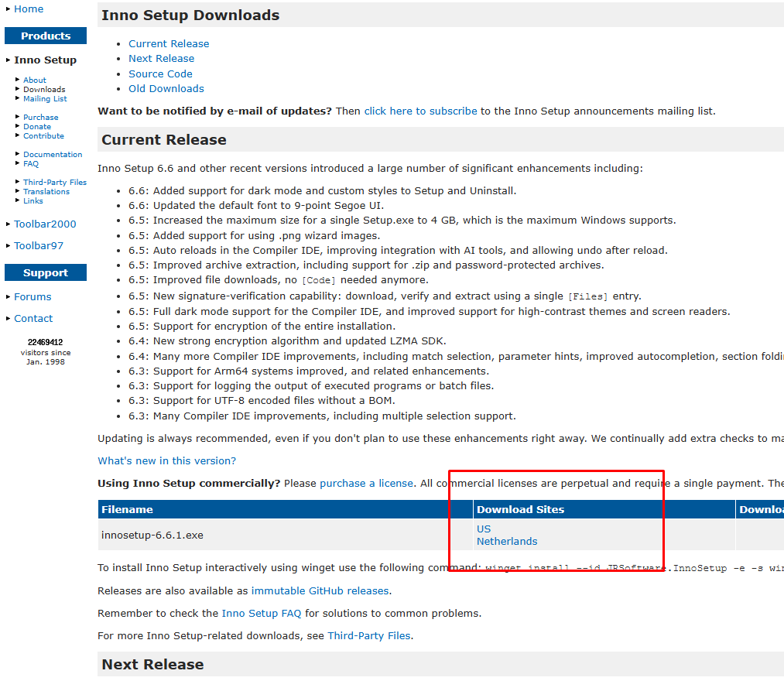Open the FAQ sidebar link
Screen dimensions: 784x681
(x=30, y=163)
